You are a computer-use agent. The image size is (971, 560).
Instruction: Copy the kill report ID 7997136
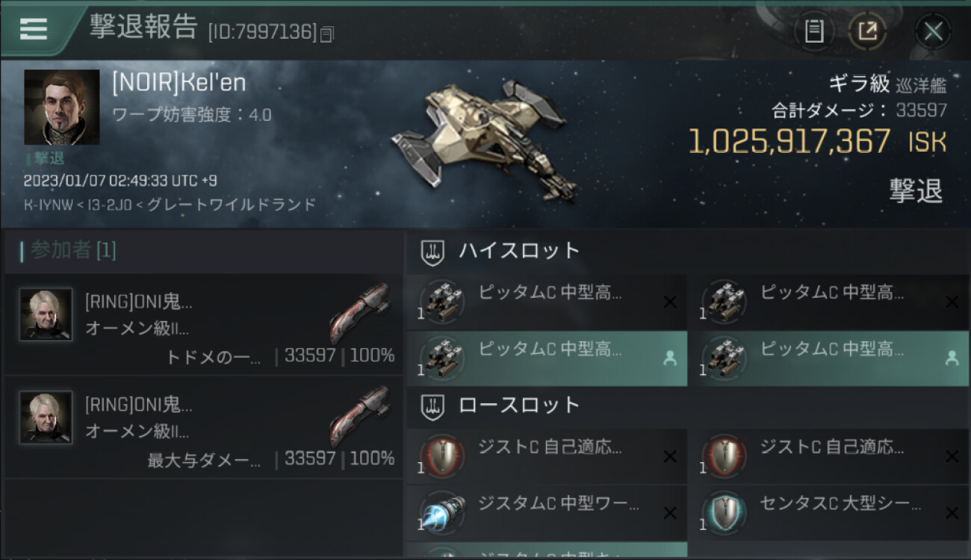click(x=327, y=34)
